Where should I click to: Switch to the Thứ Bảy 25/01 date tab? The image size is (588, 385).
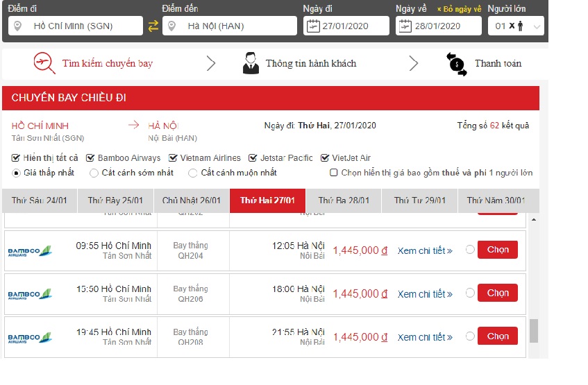[x=115, y=200]
